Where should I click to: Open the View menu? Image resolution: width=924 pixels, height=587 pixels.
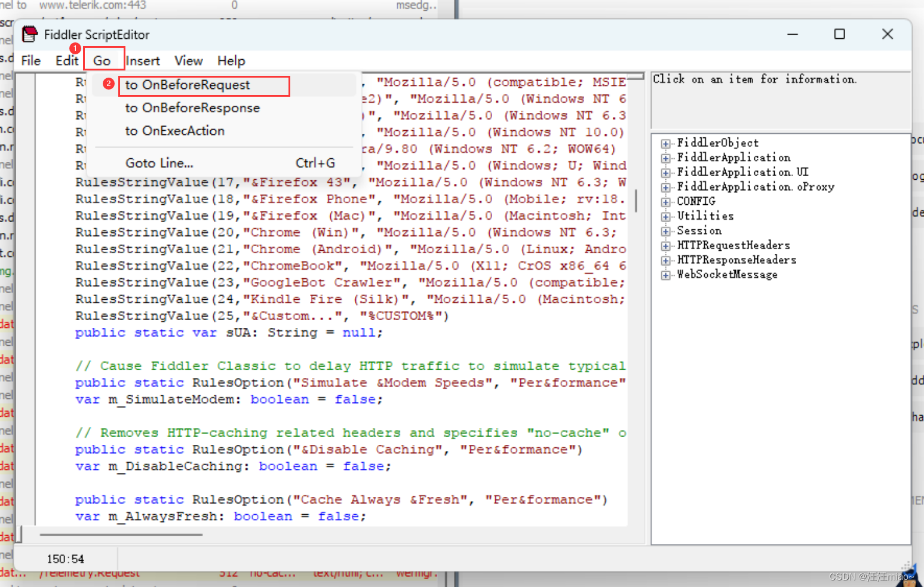pyautogui.click(x=189, y=61)
